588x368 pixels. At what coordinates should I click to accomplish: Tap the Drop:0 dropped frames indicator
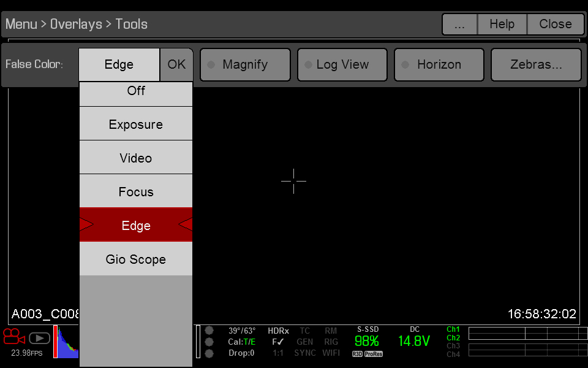click(x=241, y=353)
